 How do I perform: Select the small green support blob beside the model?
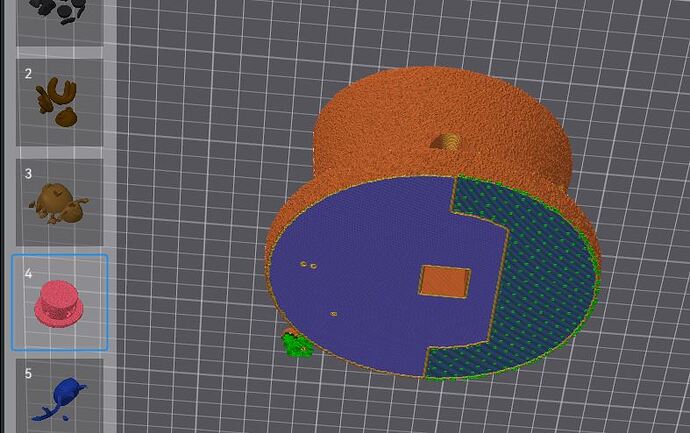click(x=298, y=345)
